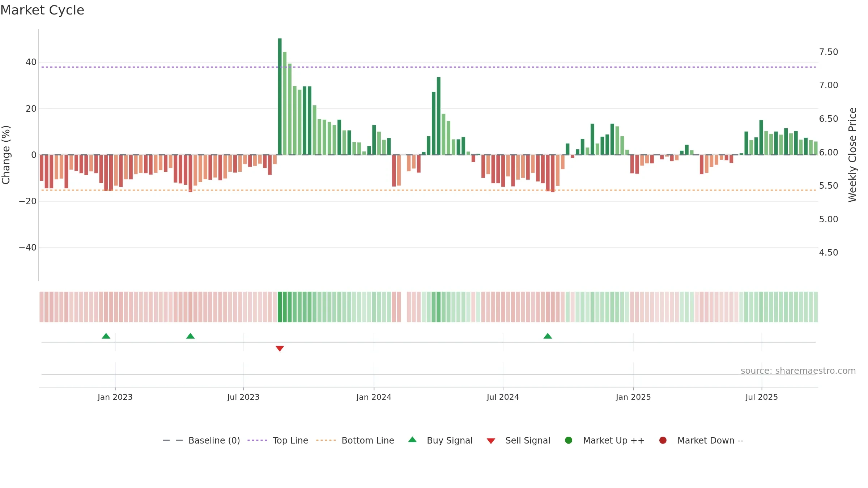Click the 4.50 price axis label

pyautogui.click(x=829, y=253)
